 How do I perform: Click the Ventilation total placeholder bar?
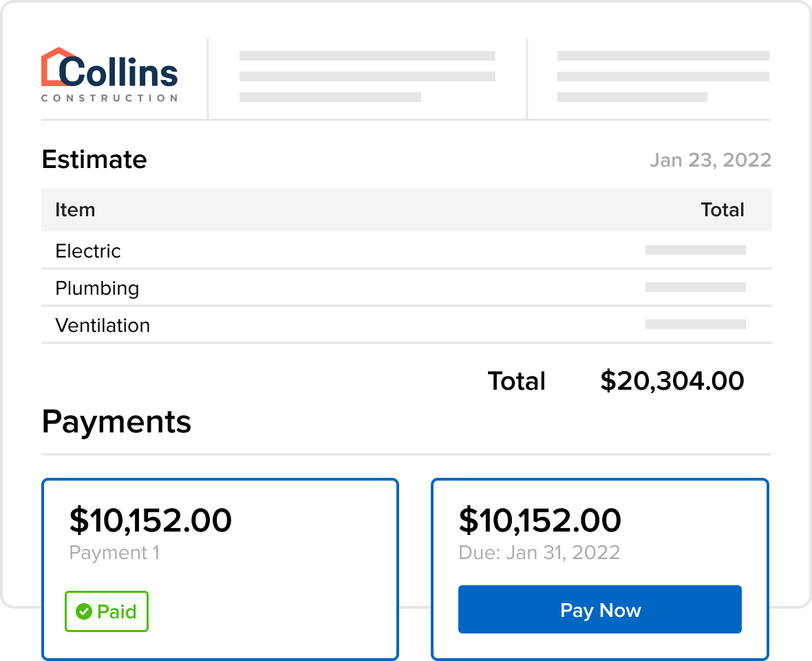[x=695, y=324]
